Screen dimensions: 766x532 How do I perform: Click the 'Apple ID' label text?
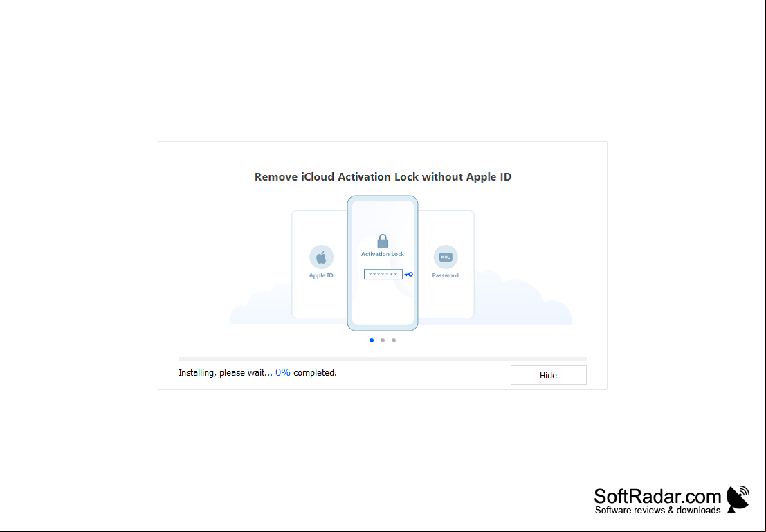coord(321,275)
